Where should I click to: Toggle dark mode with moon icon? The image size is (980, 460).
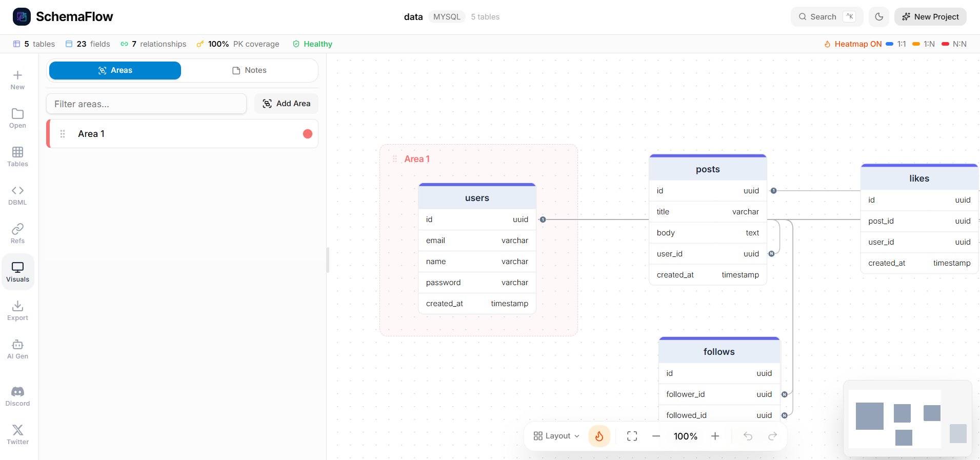pos(878,17)
